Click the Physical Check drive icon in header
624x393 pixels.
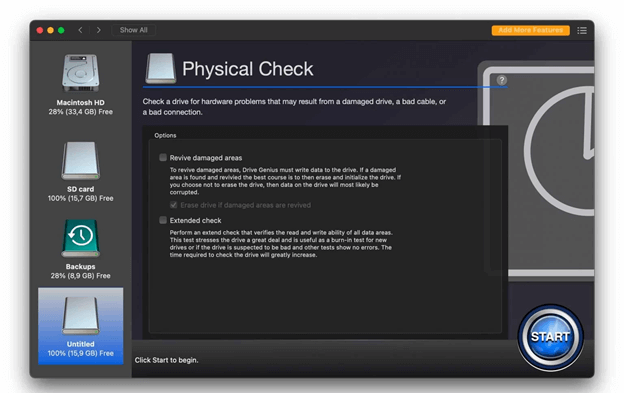click(161, 68)
